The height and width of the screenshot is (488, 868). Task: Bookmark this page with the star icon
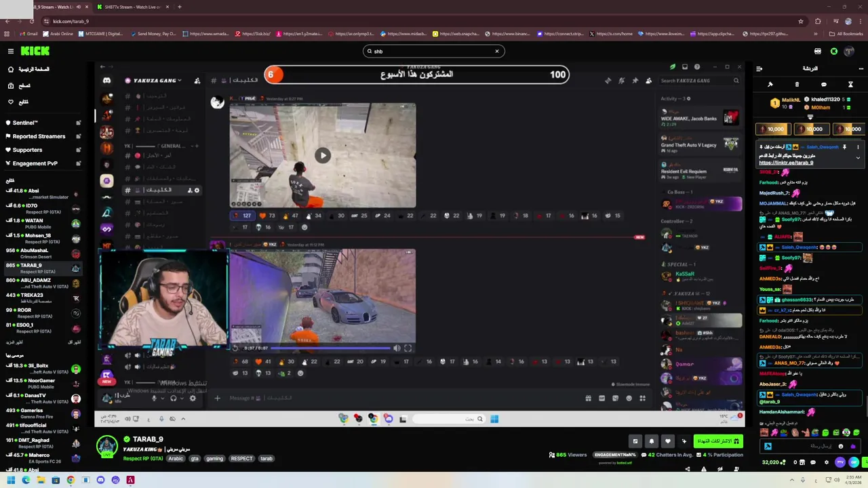click(x=800, y=21)
